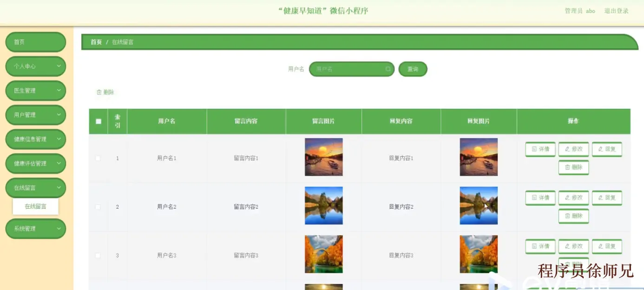Open 详情 for 用户名2 row
The height and width of the screenshot is (290, 644).
(x=540, y=198)
